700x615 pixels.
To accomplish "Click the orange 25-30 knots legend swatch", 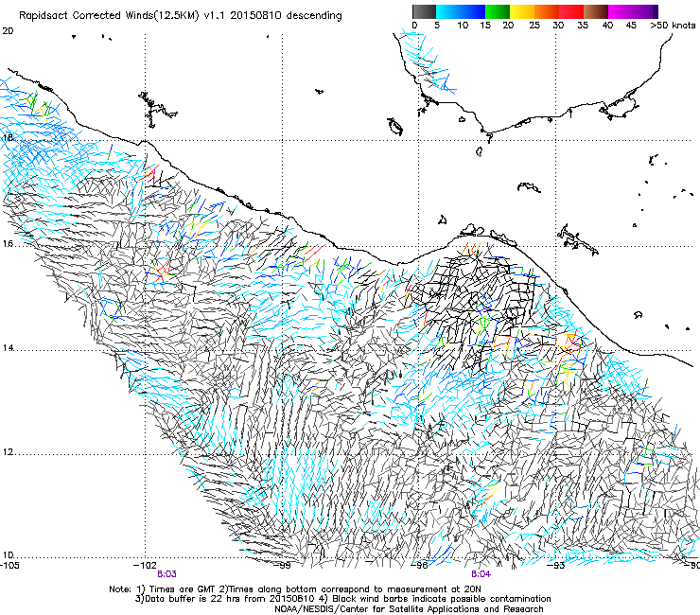I will pyautogui.click(x=547, y=11).
